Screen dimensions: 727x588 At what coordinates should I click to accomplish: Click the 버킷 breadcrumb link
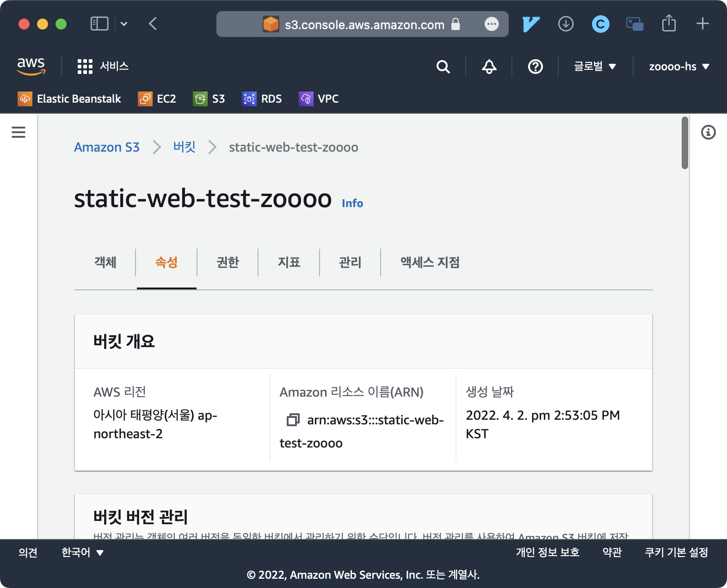point(185,147)
